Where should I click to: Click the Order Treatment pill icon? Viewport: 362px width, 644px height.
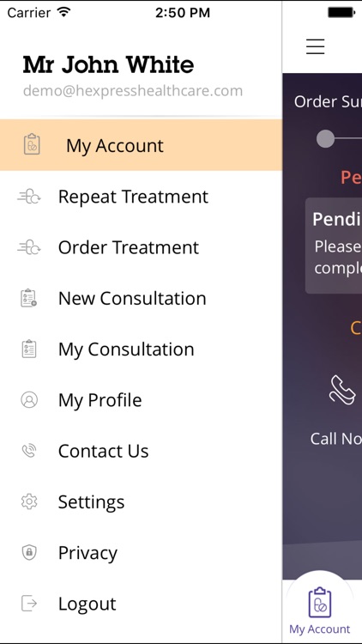(28, 247)
